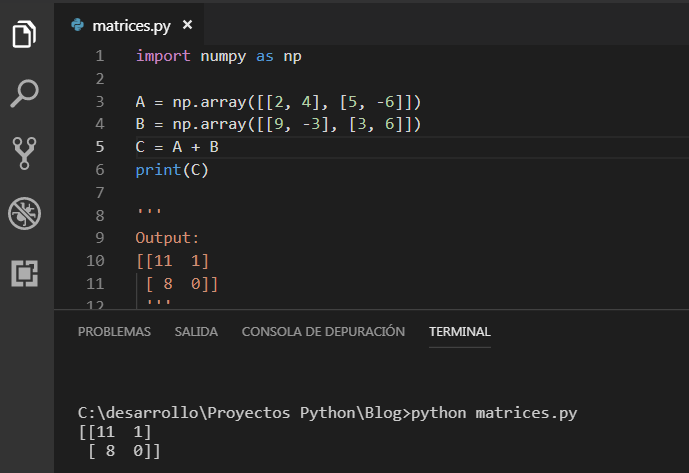Image resolution: width=689 pixels, height=473 pixels.
Task: Click the opening triple quotes on line 8
Action: 149,212
